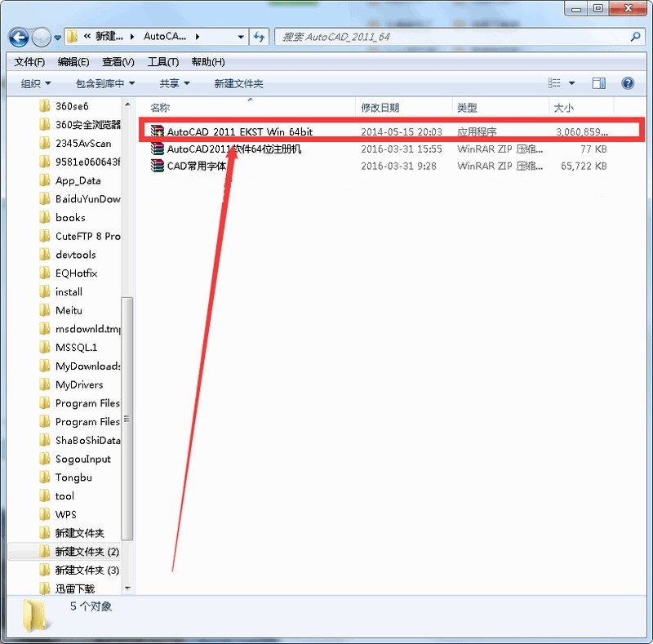Open the 工具(T) menu

(x=162, y=62)
